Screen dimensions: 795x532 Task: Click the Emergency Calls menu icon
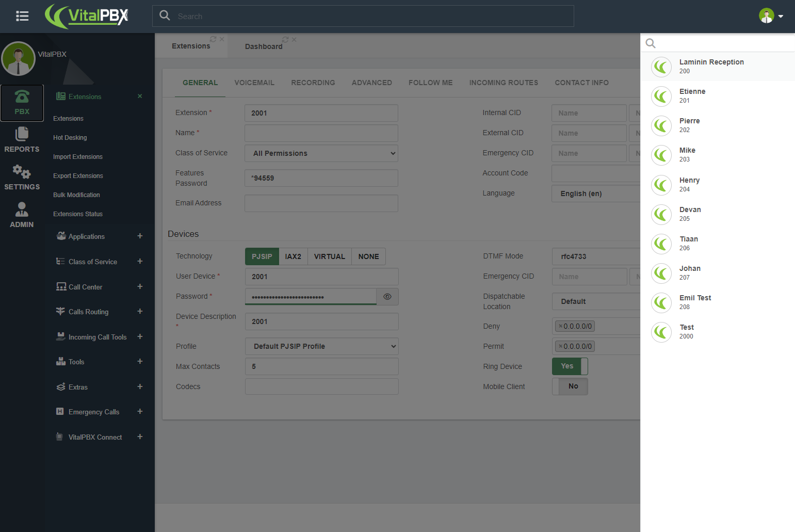point(60,411)
